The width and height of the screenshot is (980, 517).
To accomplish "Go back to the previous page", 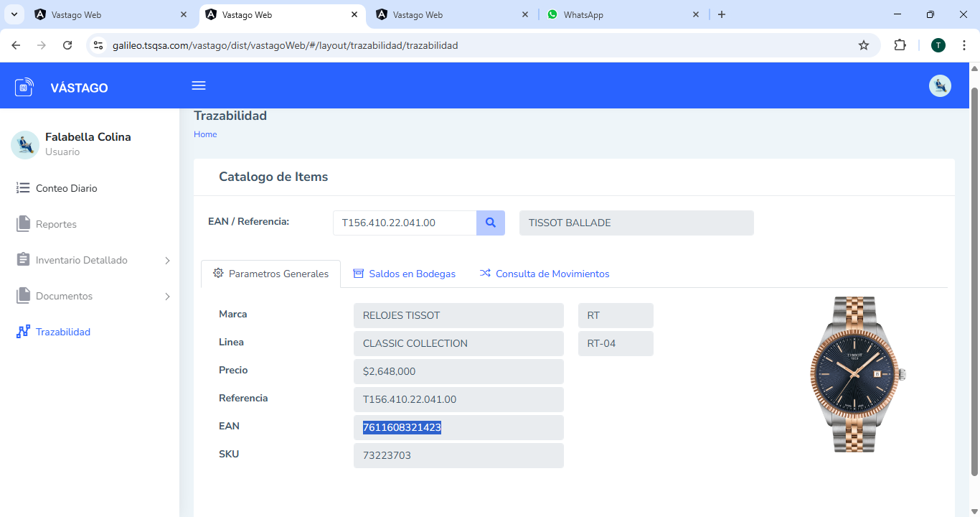I will (x=16, y=45).
